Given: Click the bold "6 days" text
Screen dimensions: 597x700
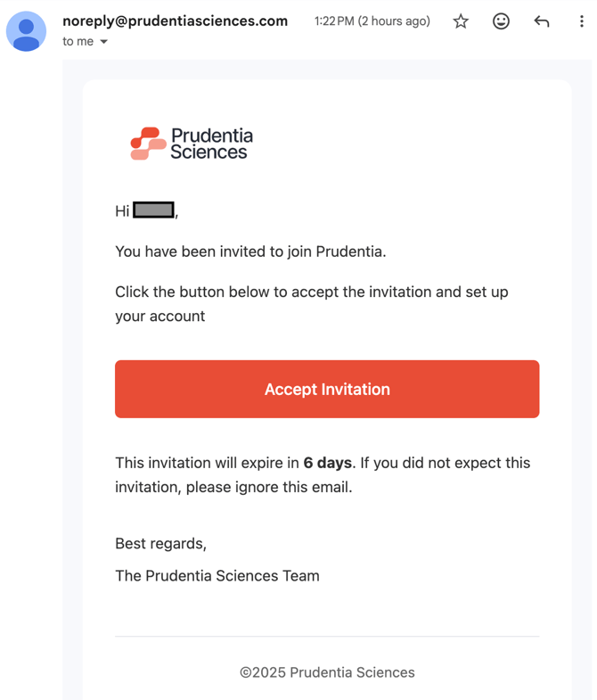Looking at the screenshot, I should click(x=328, y=463).
